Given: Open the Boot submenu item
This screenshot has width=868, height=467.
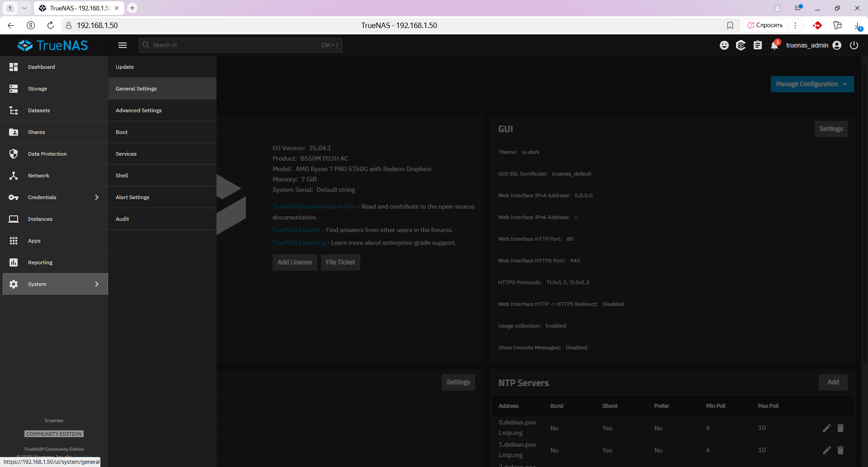Looking at the screenshot, I should 162,132.
